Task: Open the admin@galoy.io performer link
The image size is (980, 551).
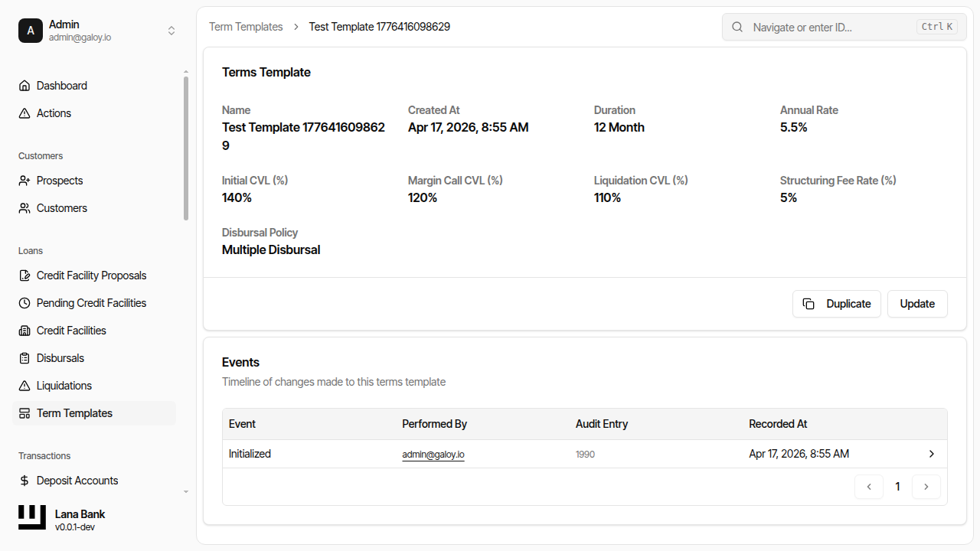Action: coord(433,455)
